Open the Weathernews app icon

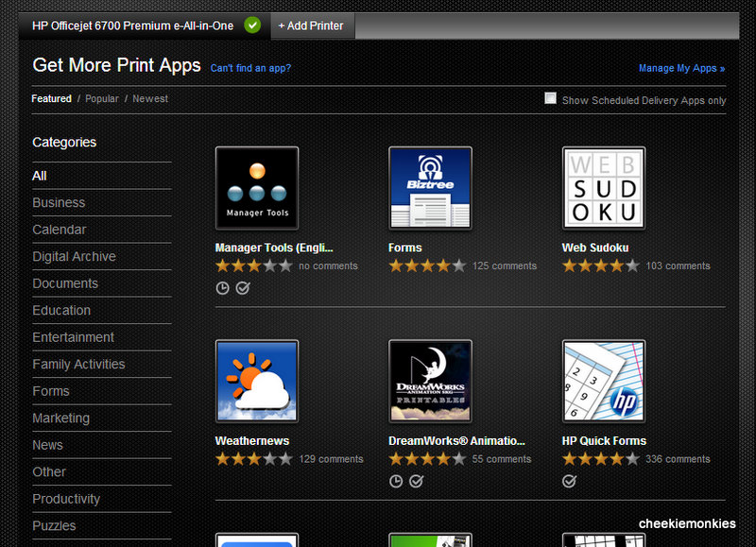click(256, 382)
